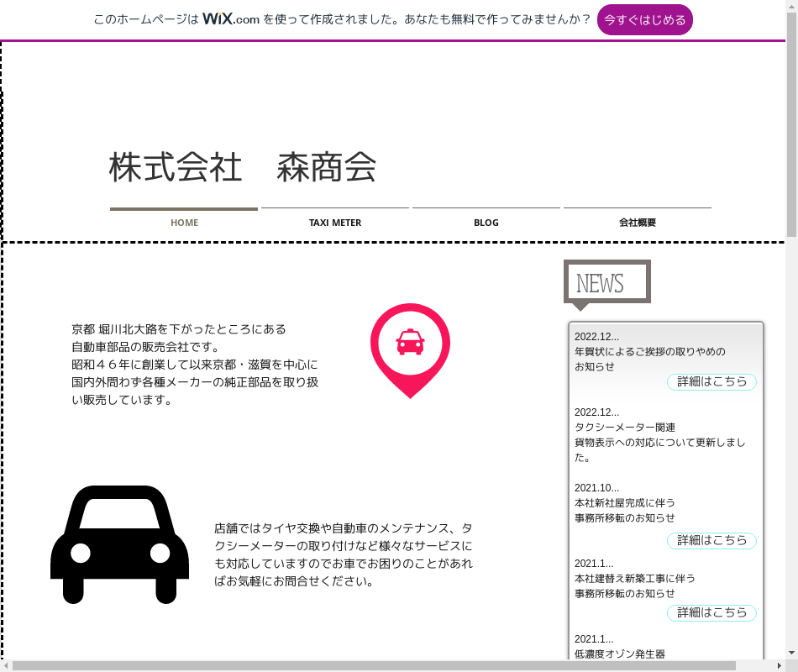Go to the BLOG page
The height and width of the screenshot is (672, 798).
486,223
